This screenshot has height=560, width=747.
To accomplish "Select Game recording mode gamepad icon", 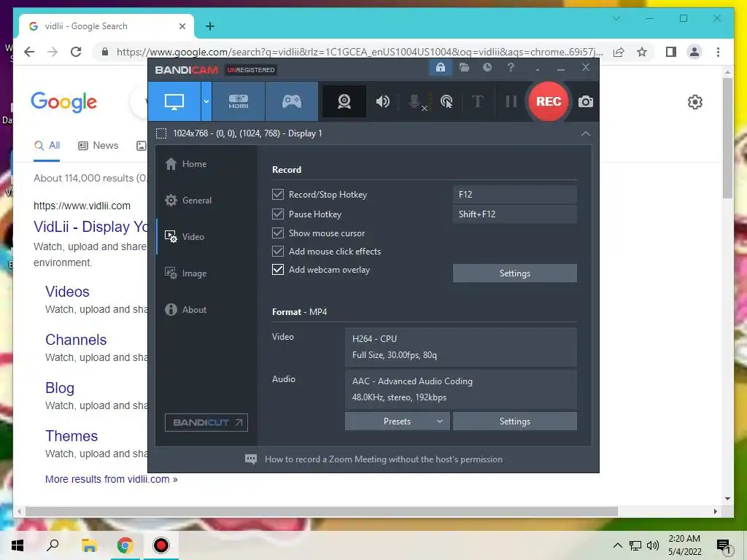I will [292, 101].
